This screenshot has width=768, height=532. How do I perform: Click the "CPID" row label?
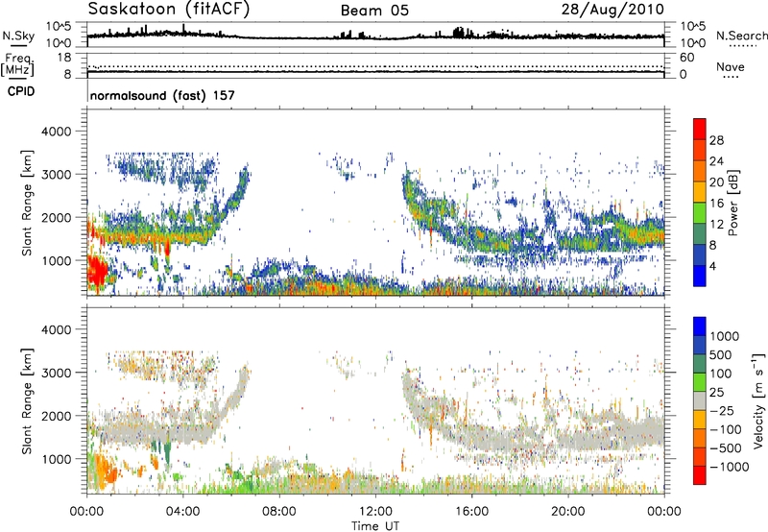click(21, 91)
